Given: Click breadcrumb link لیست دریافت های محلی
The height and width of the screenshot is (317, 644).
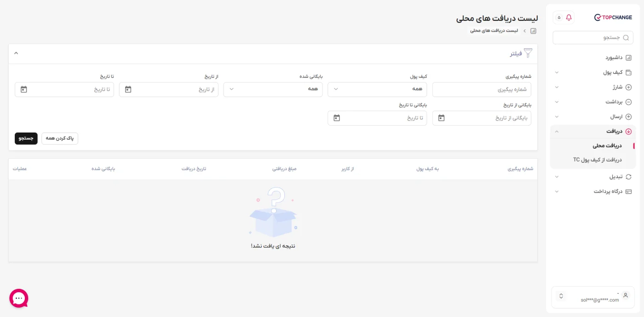Looking at the screenshot, I should coord(494,31).
